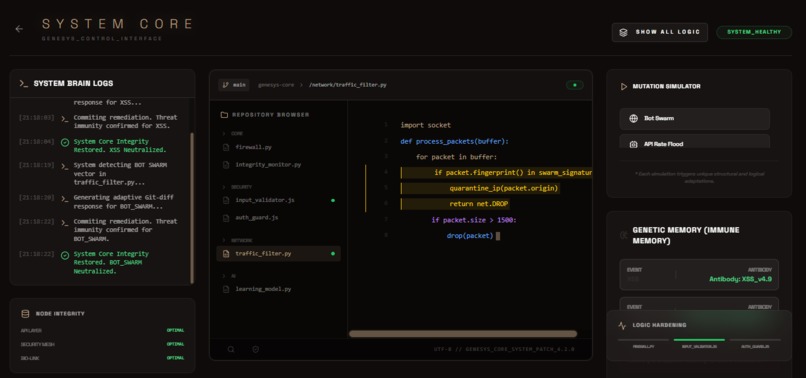Click the API Layer OPTIMAL status

pos(175,330)
